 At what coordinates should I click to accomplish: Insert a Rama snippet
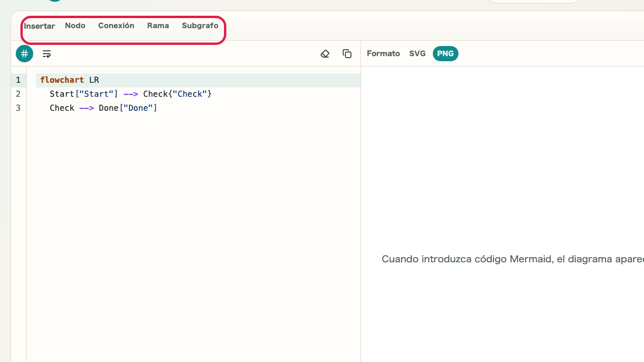[x=158, y=26]
